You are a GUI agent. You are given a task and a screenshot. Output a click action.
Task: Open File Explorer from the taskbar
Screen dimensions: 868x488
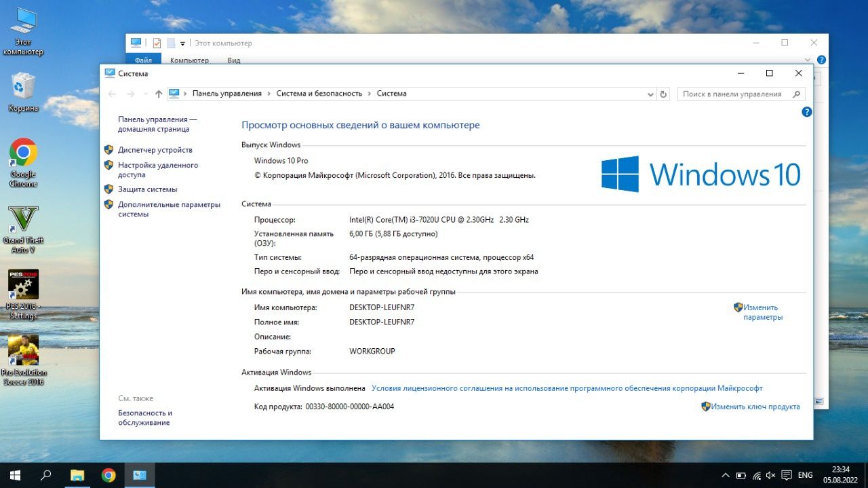[77, 475]
